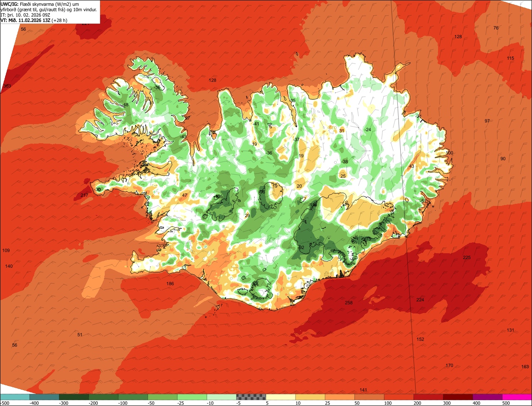Click the negative value -48 in the Westfjords
The image size is (532, 406).
coord(125,105)
